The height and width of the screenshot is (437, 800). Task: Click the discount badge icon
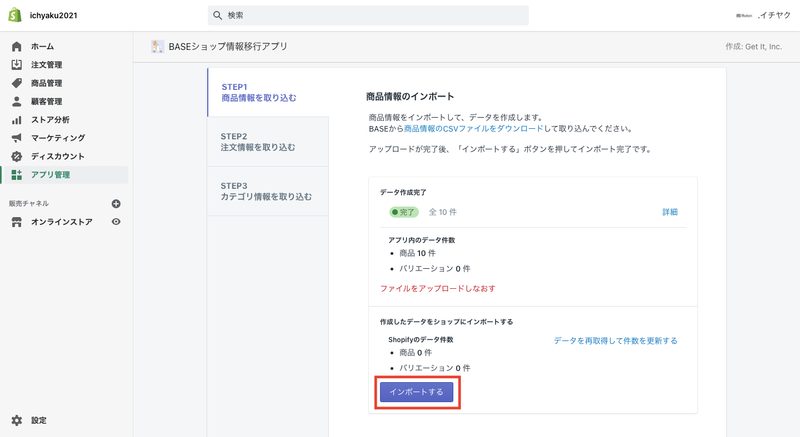click(16, 157)
